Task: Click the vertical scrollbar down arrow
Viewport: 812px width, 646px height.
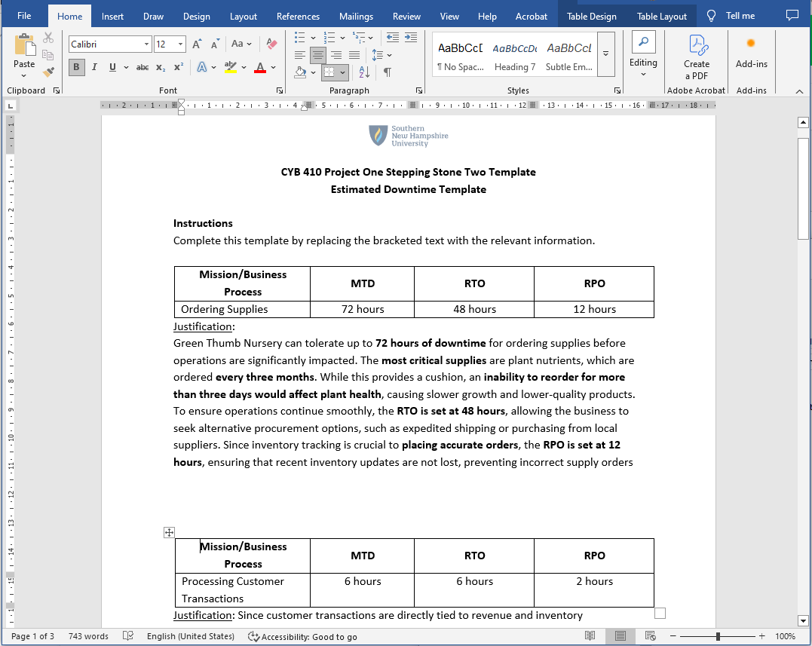Action: point(803,620)
